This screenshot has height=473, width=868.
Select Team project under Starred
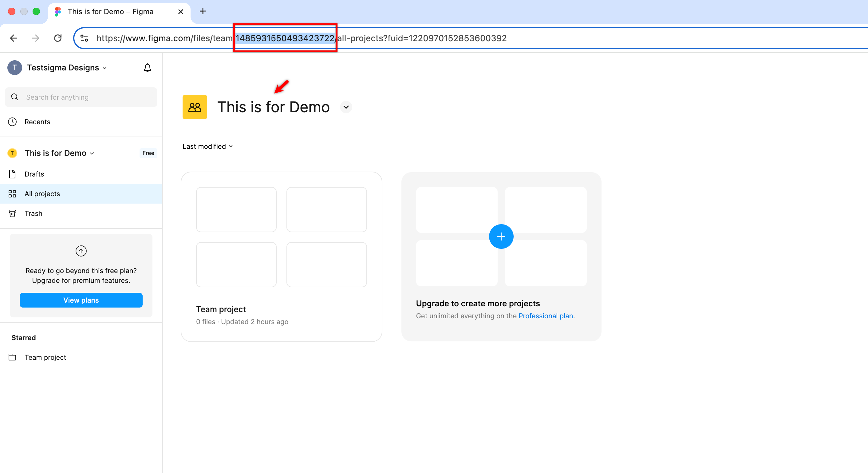45,357
